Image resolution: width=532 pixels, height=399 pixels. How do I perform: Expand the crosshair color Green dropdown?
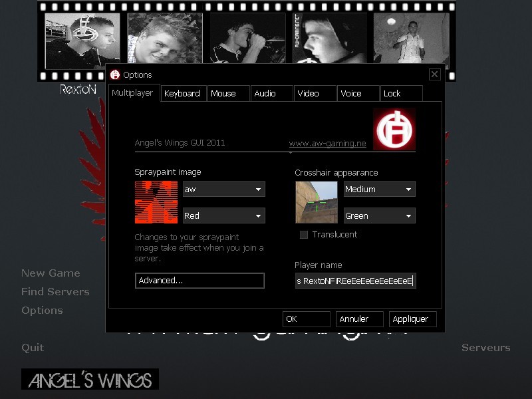click(379, 216)
